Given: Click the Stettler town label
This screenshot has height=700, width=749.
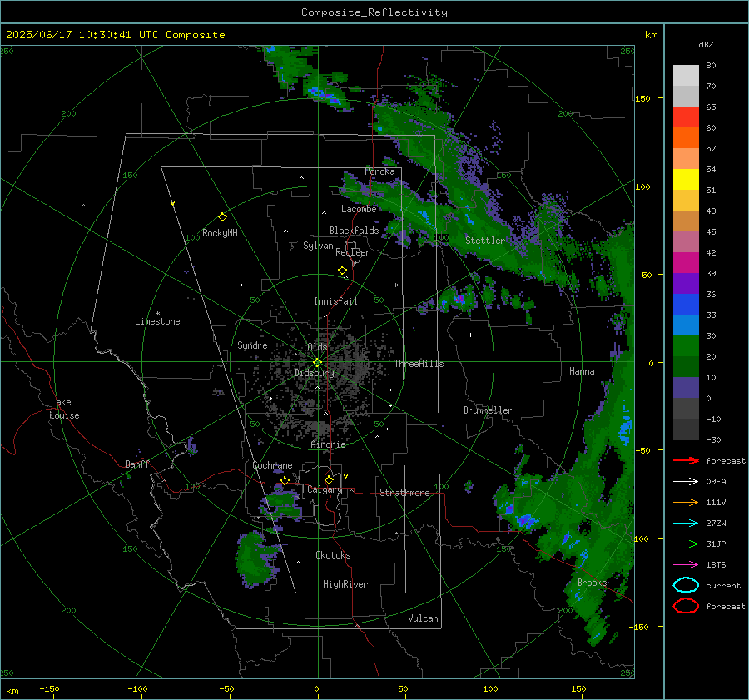Looking at the screenshot, I should 485,241.
